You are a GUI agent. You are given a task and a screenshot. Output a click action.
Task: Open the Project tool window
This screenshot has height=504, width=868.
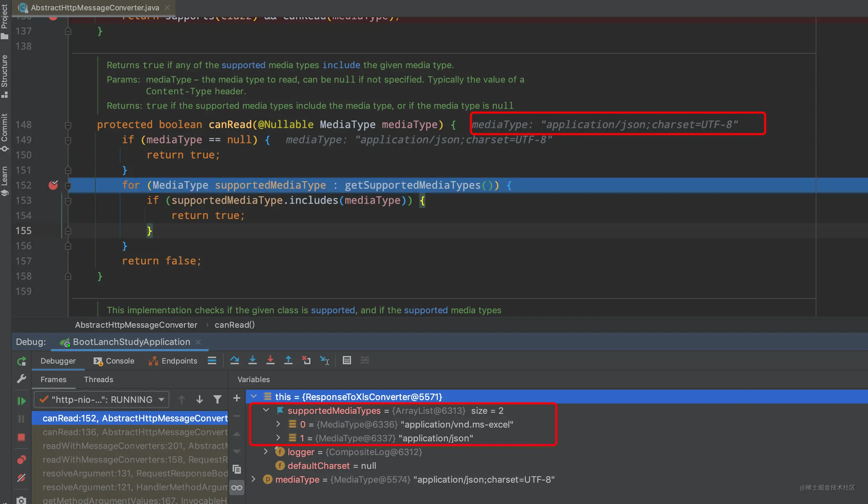pyautogui.click(x=4, y=21)
